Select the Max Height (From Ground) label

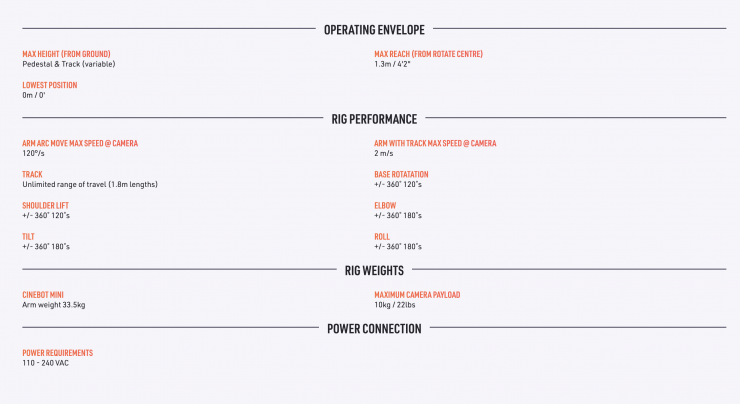coord(66,54)
